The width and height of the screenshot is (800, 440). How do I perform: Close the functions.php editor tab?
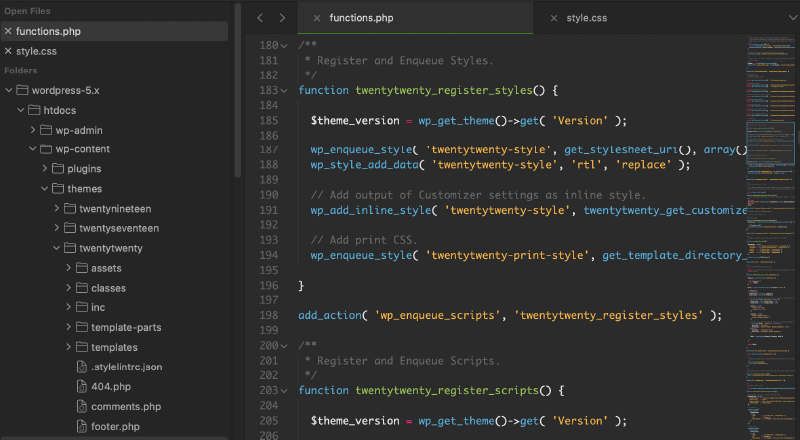[317, 18]
